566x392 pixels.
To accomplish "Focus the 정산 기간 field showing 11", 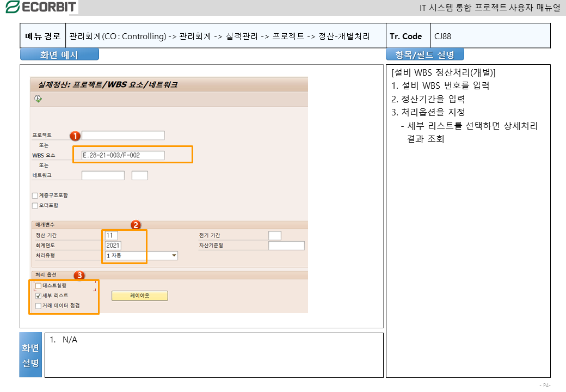I will click(111, 235).
